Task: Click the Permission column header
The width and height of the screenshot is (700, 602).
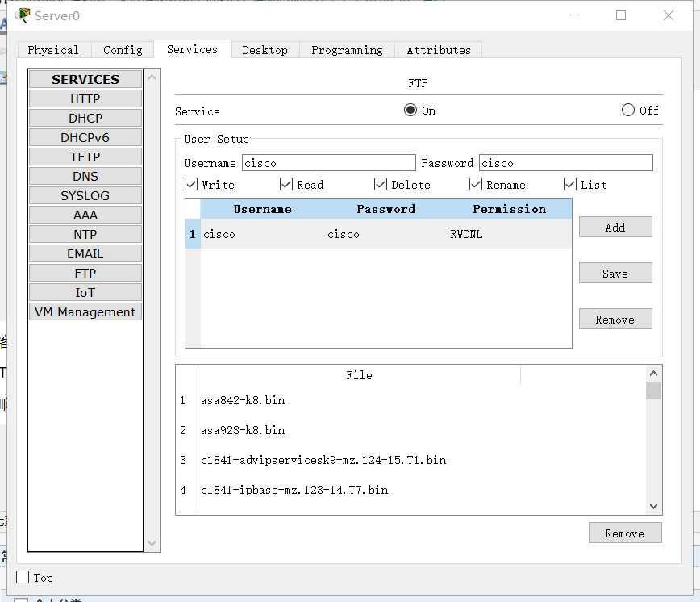Action: [510, 209]
